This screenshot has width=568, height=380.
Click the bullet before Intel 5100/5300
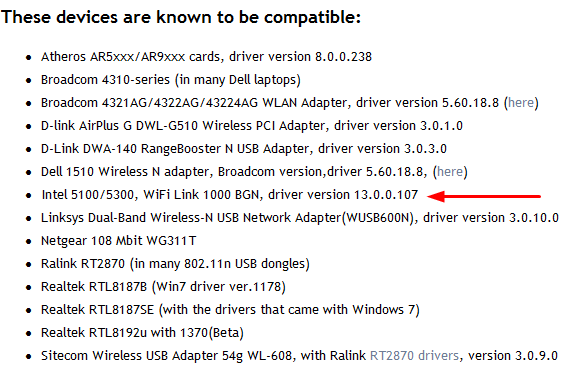29,195
